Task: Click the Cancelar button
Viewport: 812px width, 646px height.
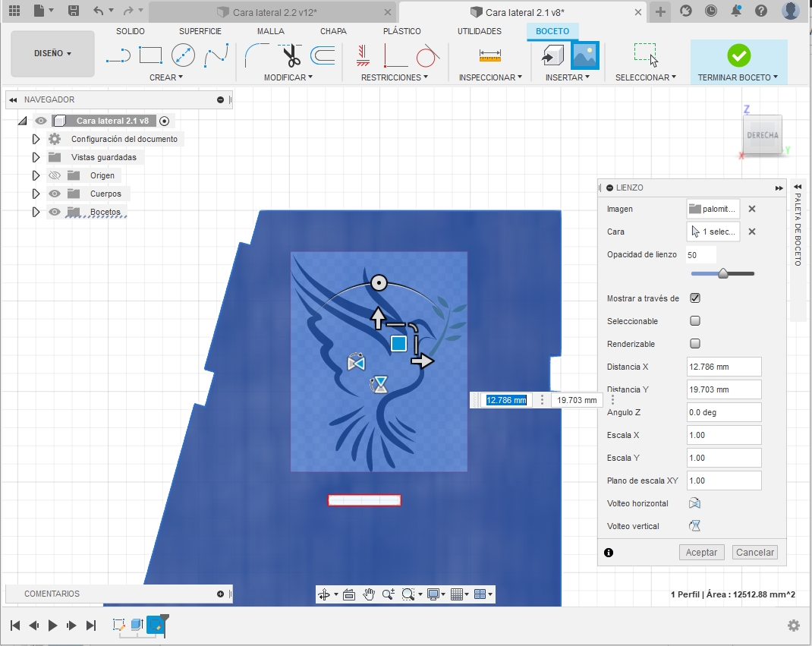Action: tap(755, 552)
